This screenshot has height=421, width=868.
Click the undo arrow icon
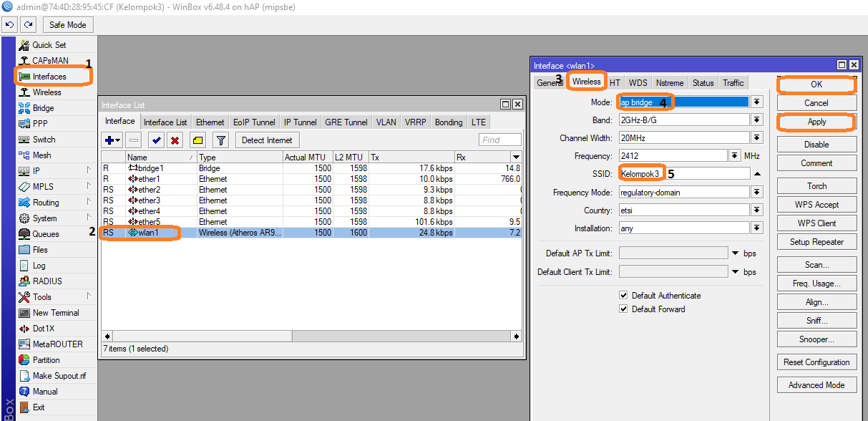click(x=9, y=25)
